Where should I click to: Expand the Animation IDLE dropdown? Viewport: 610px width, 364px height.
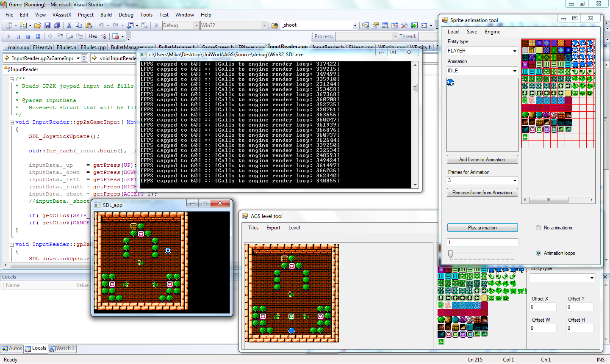click(x=515, y=71)
